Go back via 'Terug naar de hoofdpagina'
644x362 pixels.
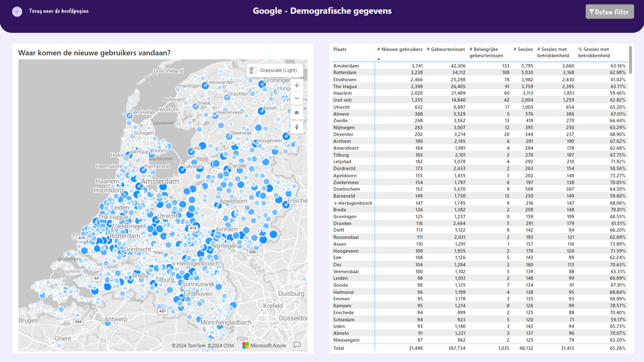click(59, 11)
